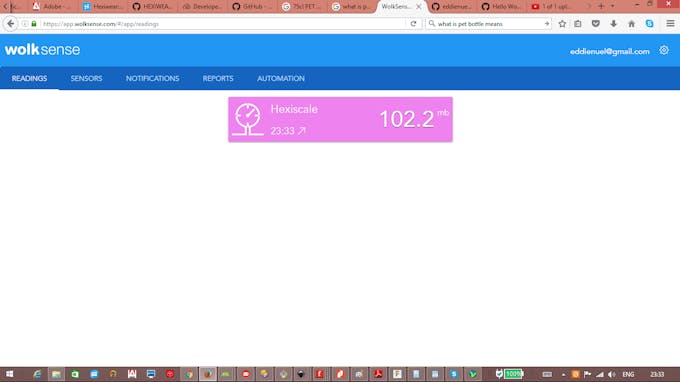Click the volume speaker tray icon

pos(611,374)
